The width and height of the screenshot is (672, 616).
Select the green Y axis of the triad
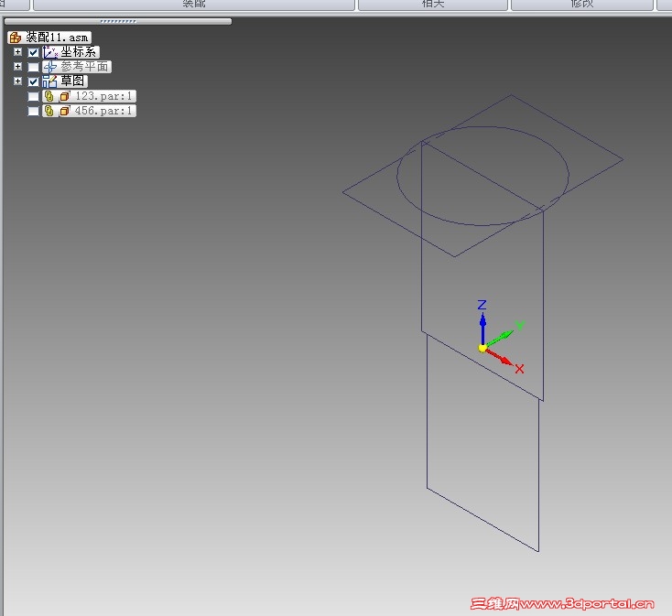tap(500, 338)
